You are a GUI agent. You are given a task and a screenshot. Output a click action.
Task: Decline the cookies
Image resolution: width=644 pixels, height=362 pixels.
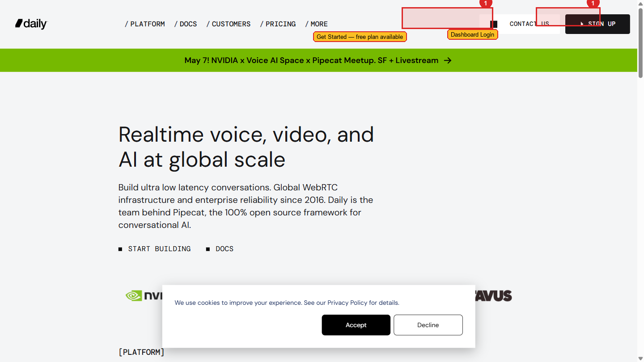click(x=428, y=325)
